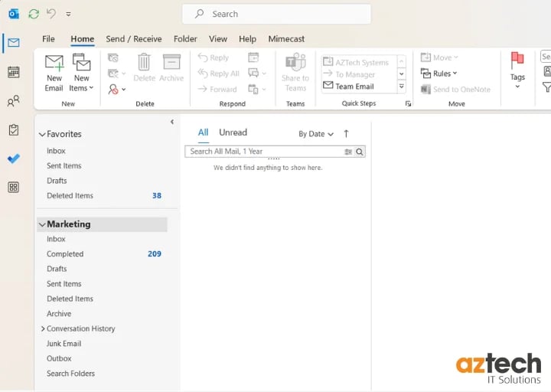This screenshot has height=392, width=551.
Task: Reverse sort order arrow
Action: [346, 133]
